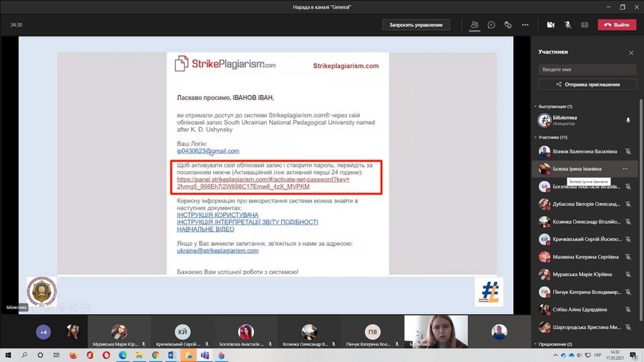The height and width of the screenshot is (362, 644).
Task: Open 'НАВЧАЛЬНЕ ВІДЕО' link
Action: 205,230
